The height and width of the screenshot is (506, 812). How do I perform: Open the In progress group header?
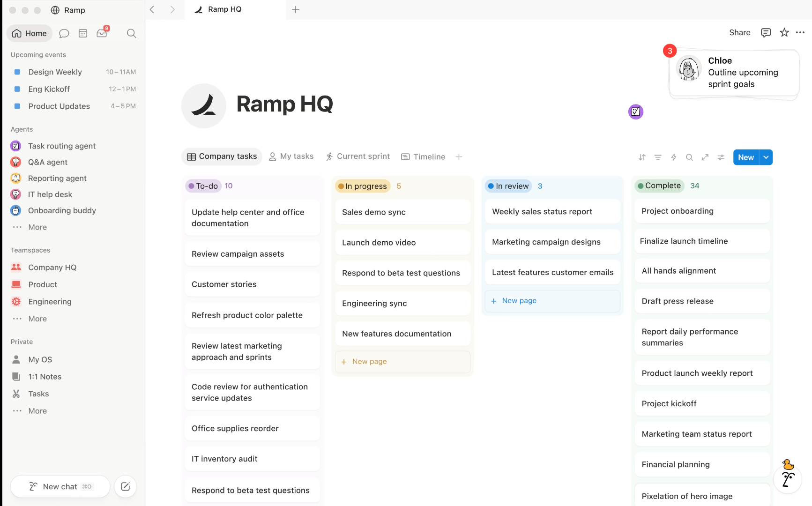click(x=363, y=186)
